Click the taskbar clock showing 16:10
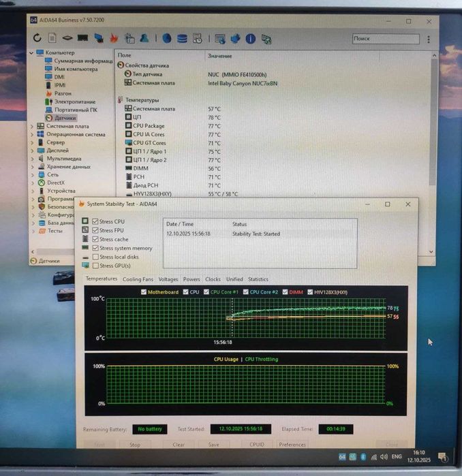 (418, 456)
